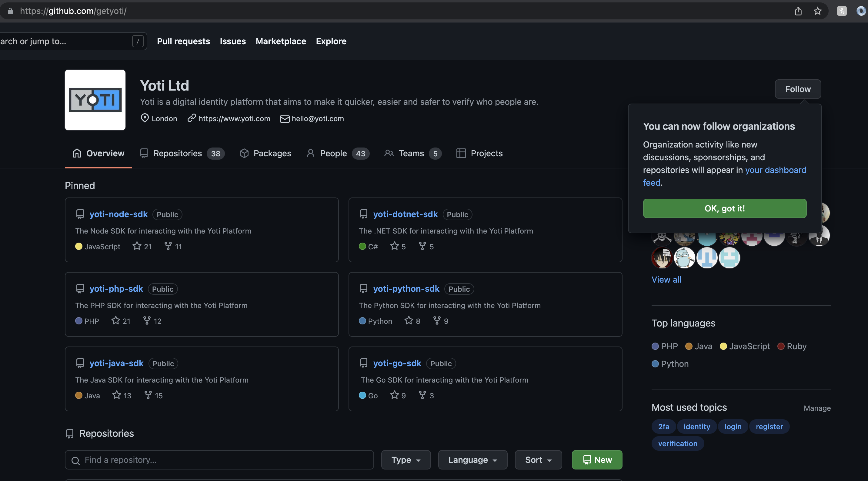The width and height of the screenshot is (868, 481).
Task: Expand the Type filter dropdown
Action: (x=406, y=460)
